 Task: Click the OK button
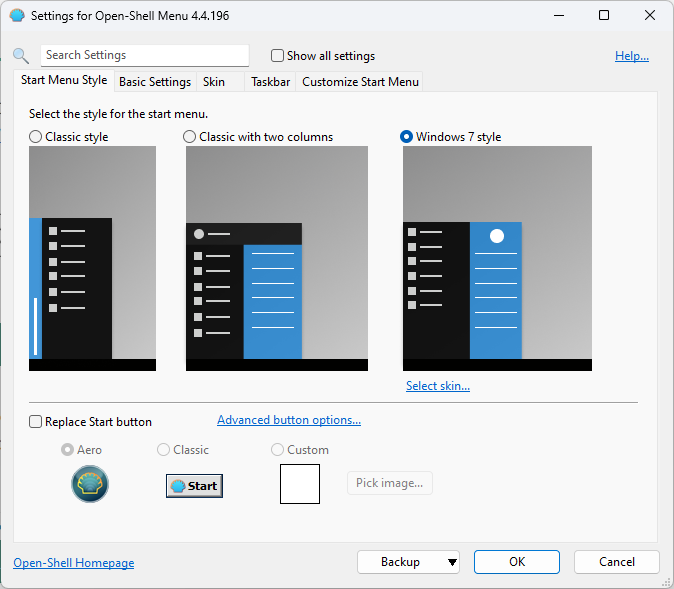point(517,562)
